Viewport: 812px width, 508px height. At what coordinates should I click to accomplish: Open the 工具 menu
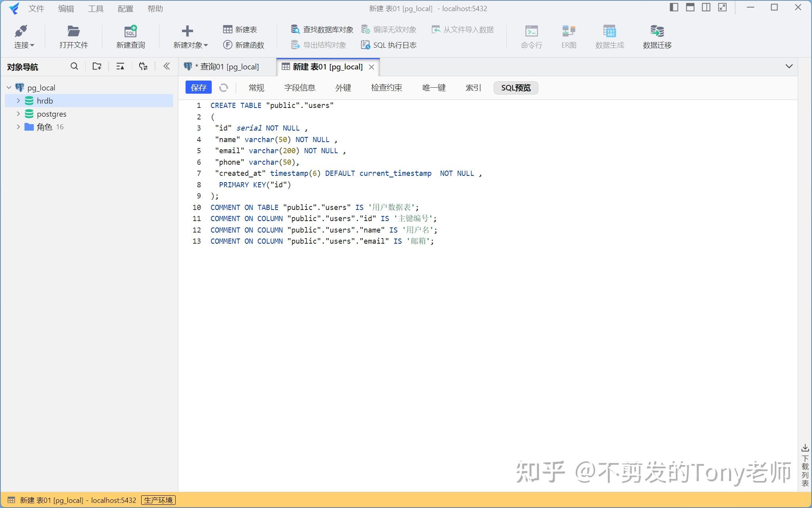coord(95,8)
